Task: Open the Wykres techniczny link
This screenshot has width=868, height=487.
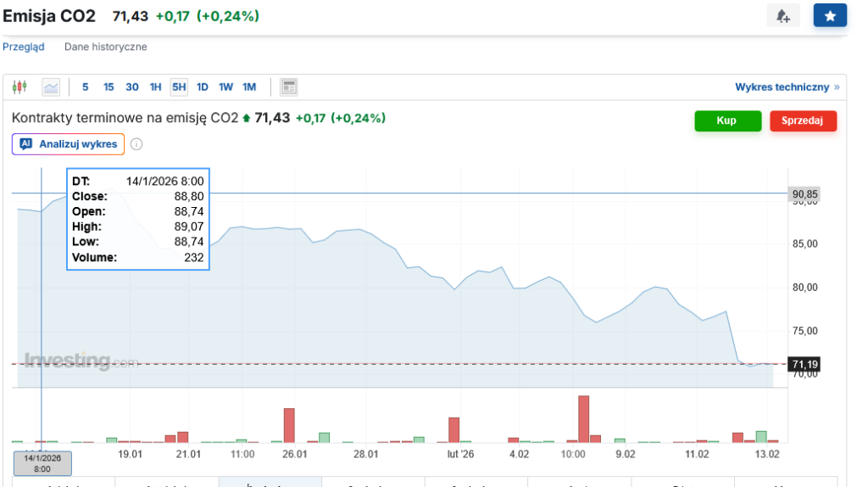Action: (x=782, y=87)
